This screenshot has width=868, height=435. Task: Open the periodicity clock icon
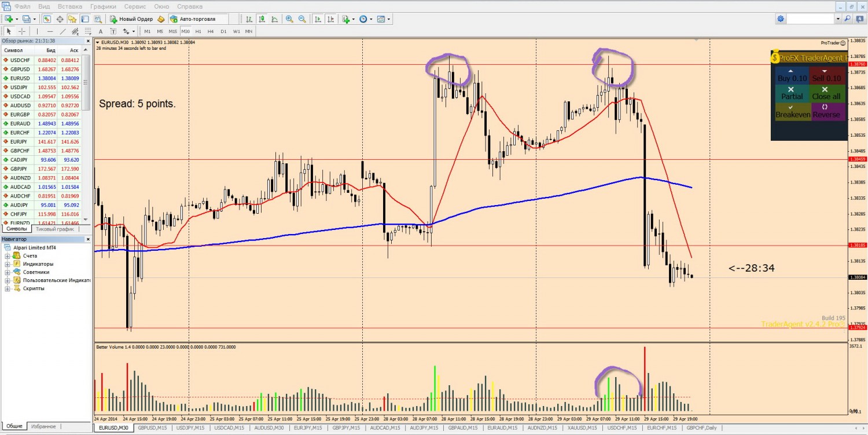[x=363, y=19]
